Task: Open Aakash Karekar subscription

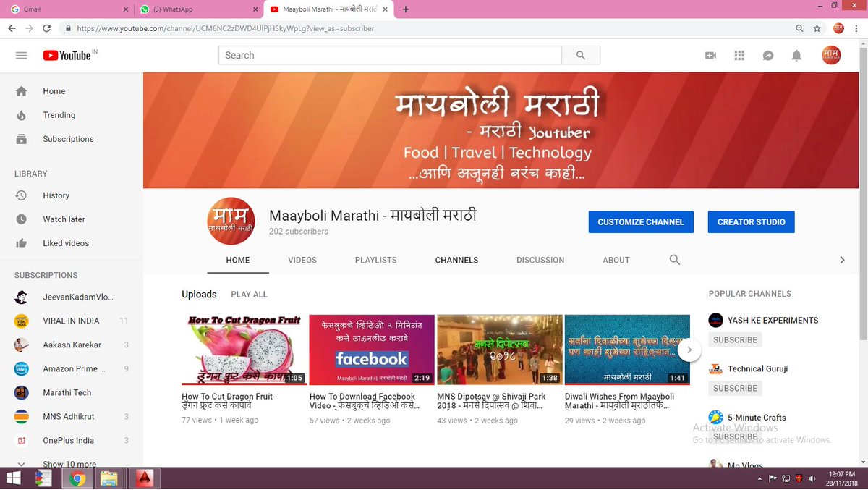Action: [x=71, y=345]
